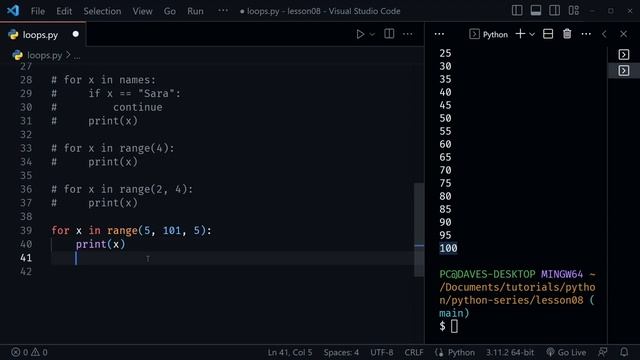Click the range(5, 101, 5) code line
This screenshot has width=640, height=360.
[131, 230]
